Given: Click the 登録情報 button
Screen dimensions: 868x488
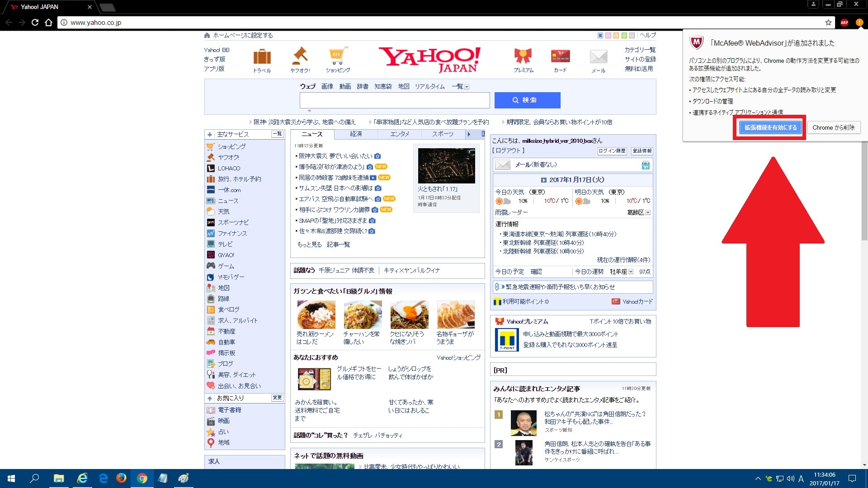Looking at the screenshot, I should tap(642, 151).
